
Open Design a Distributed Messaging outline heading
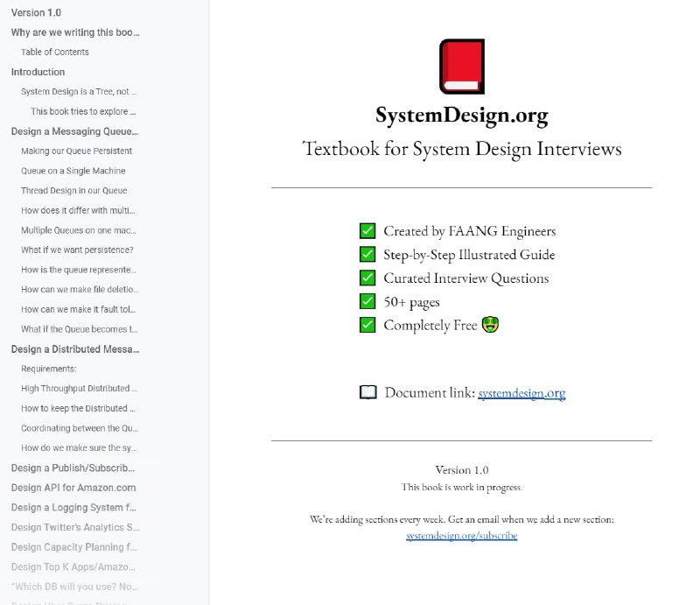(x=74, y=349)
